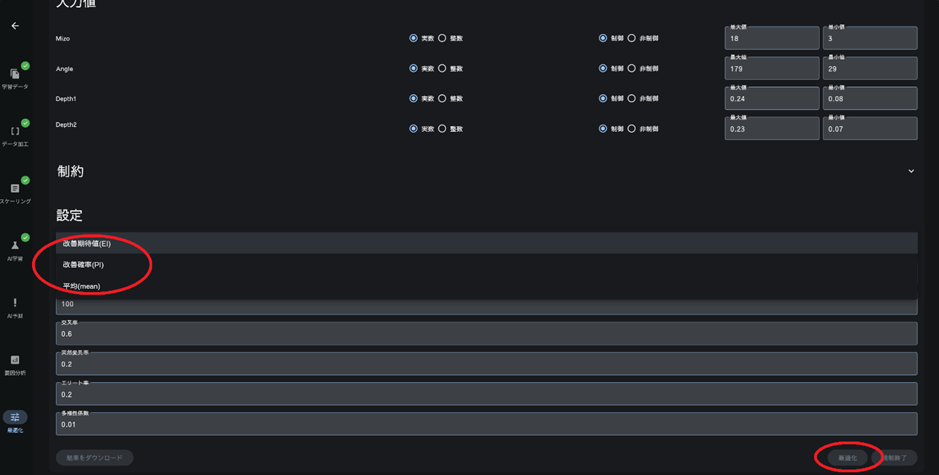
Task: Click the Mizo 最大値 input field
Action: coord(771,39)
